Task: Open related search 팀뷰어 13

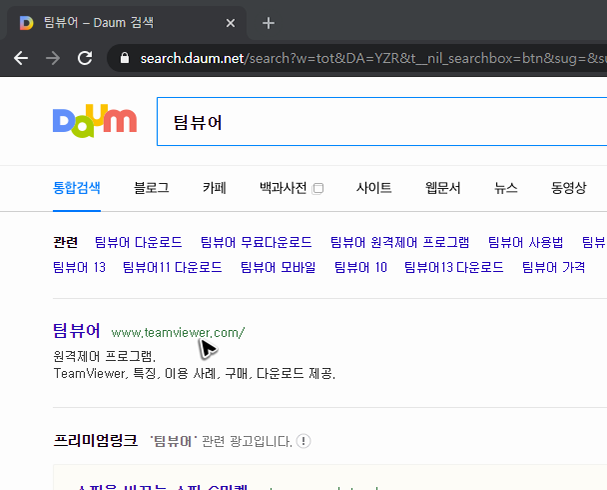Action: point(79,267)
